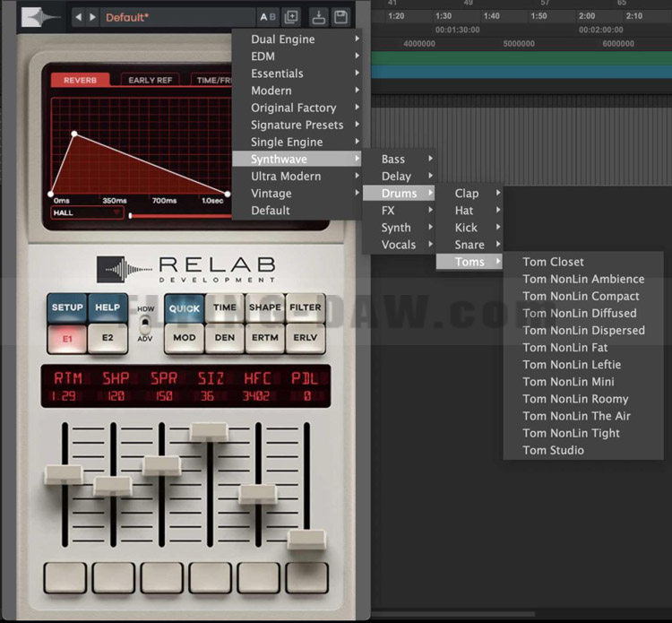This screenshot has height=623, width=672.
Task: Click the HFC fader handle
Action: 258,494
